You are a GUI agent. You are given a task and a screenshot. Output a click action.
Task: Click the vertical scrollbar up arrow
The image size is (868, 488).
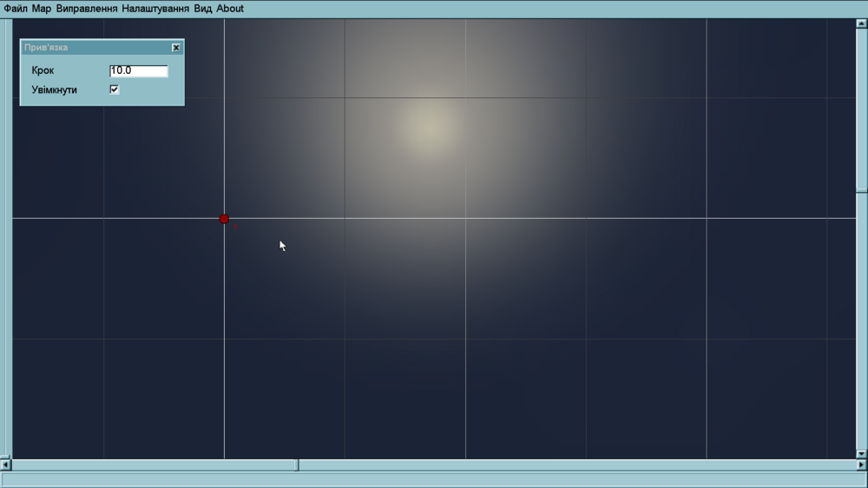[861, 23]
